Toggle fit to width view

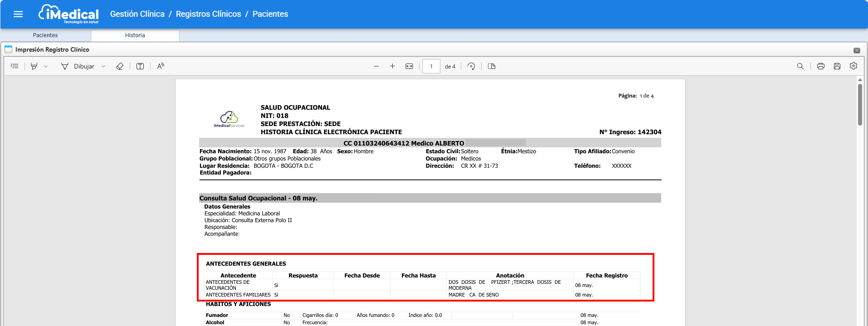pos(409,66)
